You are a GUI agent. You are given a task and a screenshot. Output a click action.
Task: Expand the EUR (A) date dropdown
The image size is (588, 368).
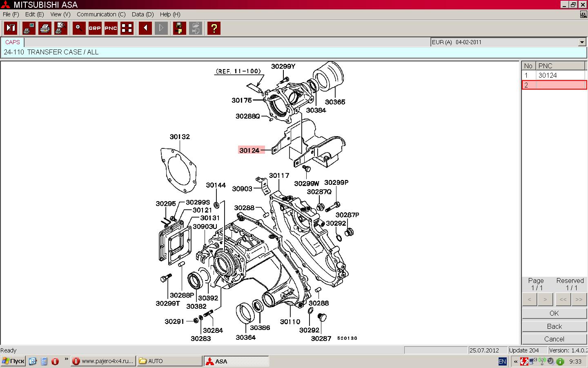[x=582, y=42]
